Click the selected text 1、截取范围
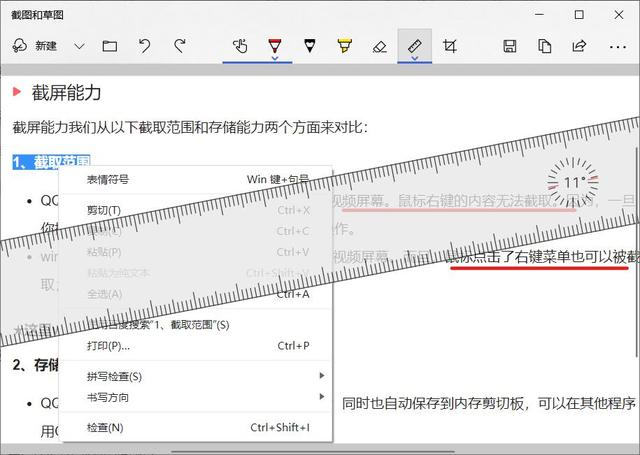This screenshot has height=455, width=640. click(51, 162)
